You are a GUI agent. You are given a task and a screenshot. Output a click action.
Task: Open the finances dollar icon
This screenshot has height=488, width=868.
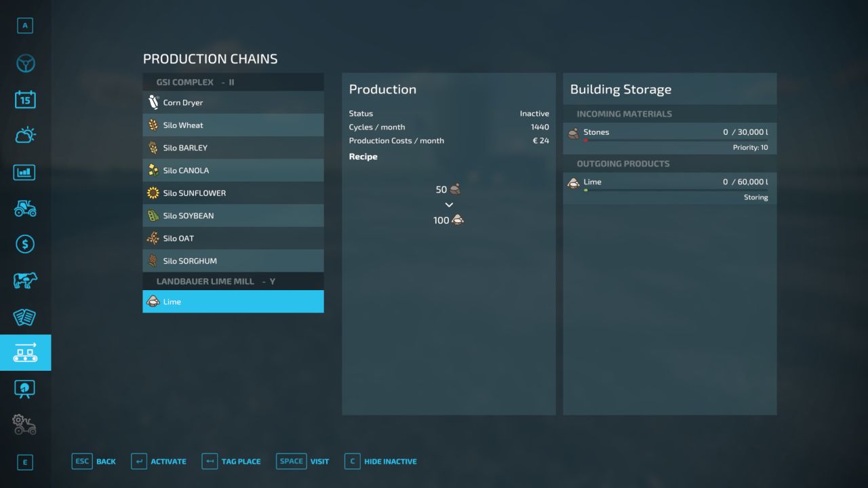[25, 244]
